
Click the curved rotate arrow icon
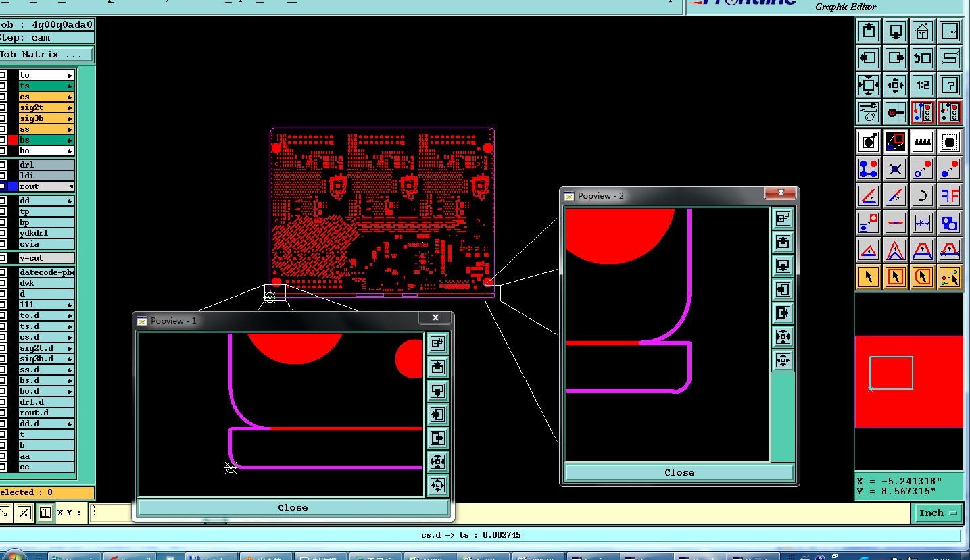[923, 196]
